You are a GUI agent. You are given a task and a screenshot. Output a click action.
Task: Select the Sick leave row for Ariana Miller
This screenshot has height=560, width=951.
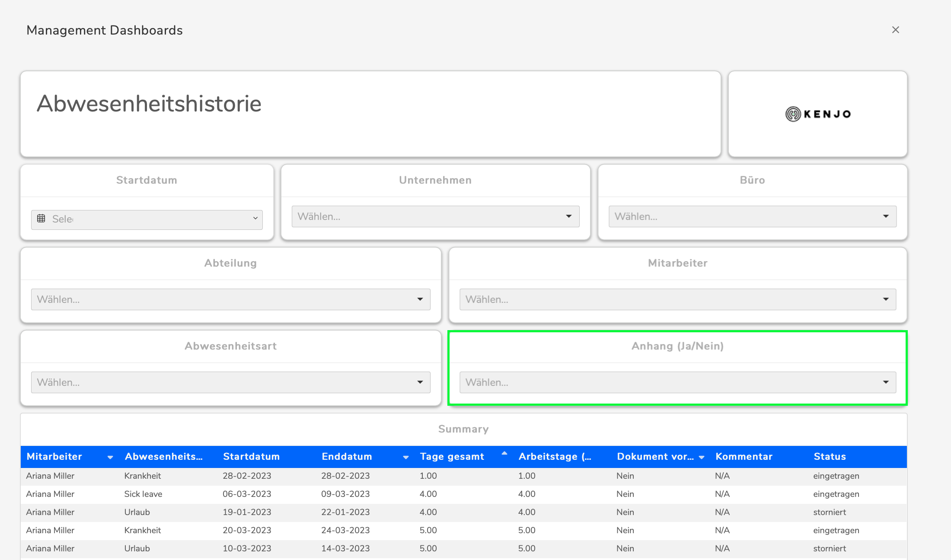(143, 494)
